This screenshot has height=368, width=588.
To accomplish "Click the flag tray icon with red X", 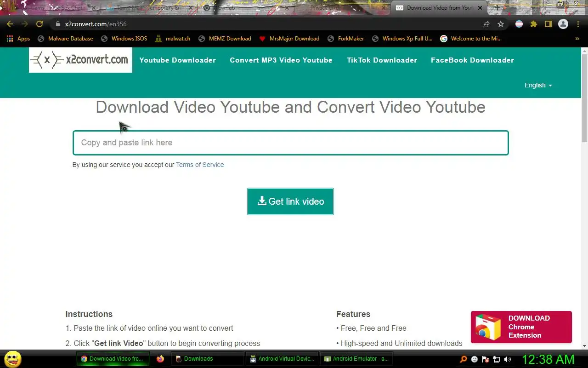I will pyautogui.click(x=486, y=359).
